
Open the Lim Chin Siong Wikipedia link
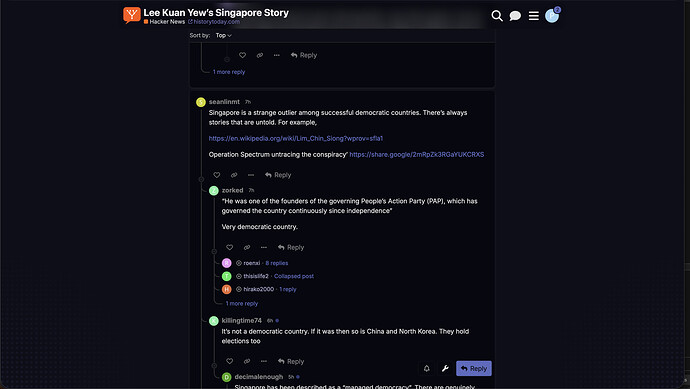pos(296,138)
